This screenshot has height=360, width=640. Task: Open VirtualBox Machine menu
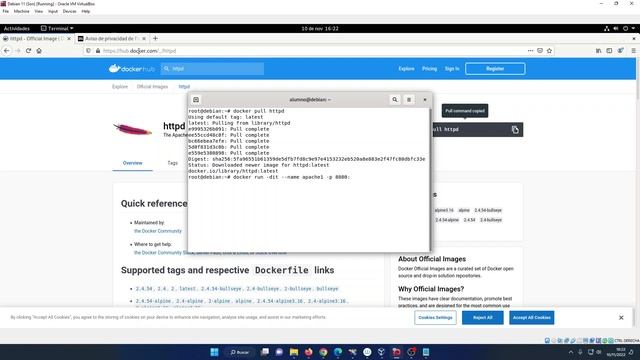click(22, 11)
